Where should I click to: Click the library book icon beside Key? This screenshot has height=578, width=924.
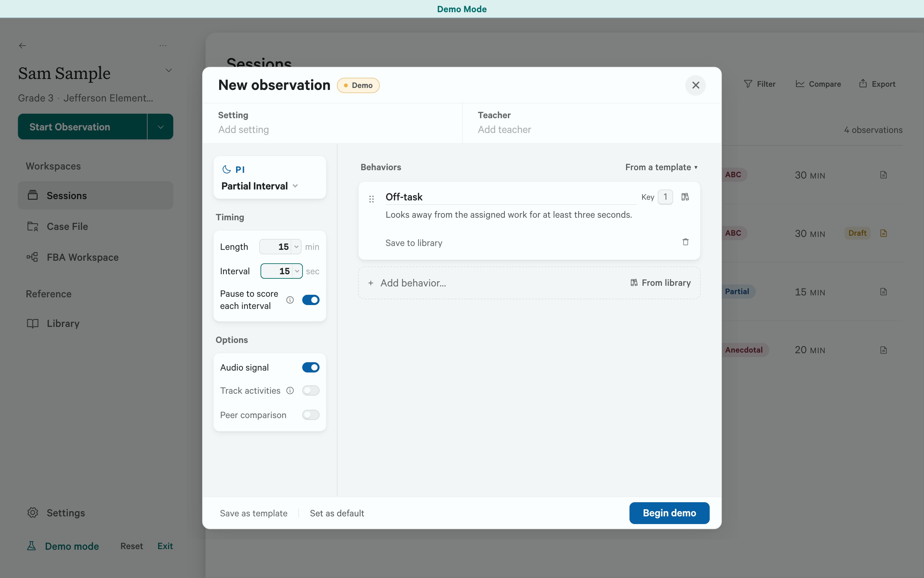(685, 197)
